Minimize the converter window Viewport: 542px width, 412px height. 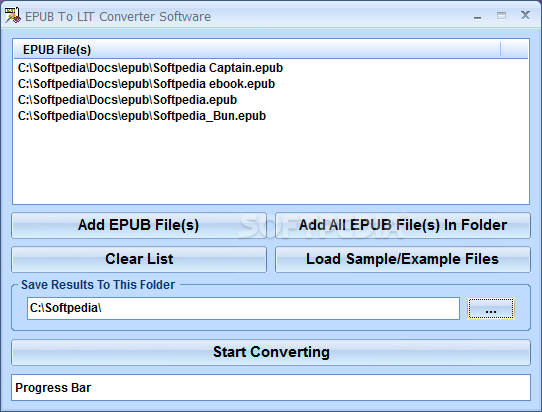click(478, 16)
